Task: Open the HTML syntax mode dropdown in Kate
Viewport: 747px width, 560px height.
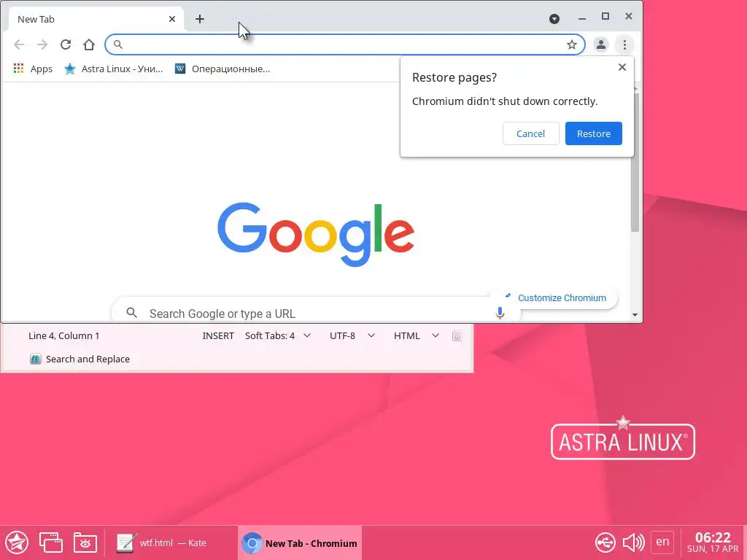Action: [x=416, y=335]
